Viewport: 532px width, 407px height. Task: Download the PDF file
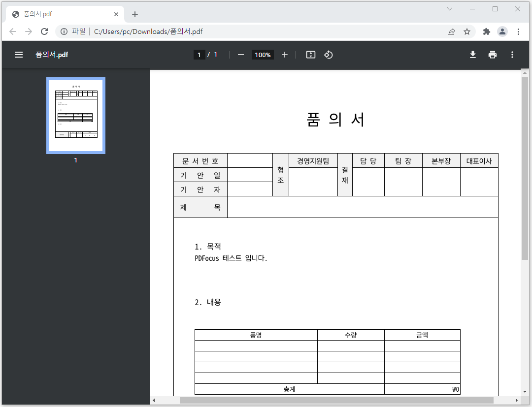pyautogui.click(x=472, y=55)
